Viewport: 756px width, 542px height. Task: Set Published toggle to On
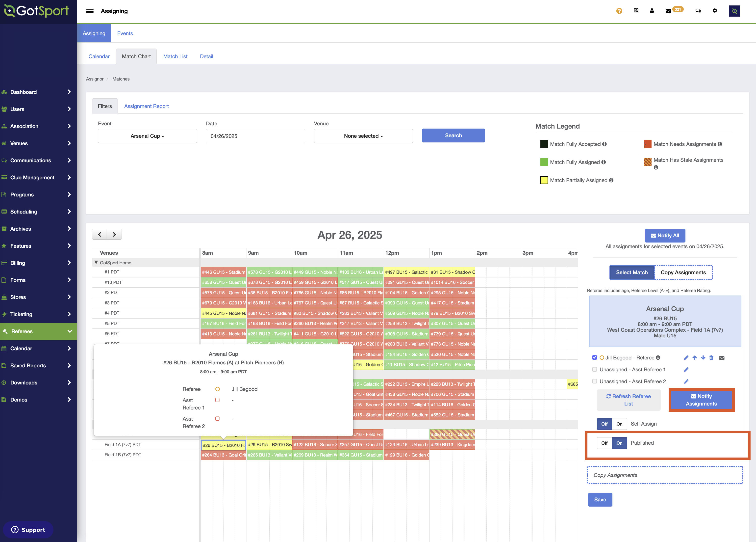619,443
